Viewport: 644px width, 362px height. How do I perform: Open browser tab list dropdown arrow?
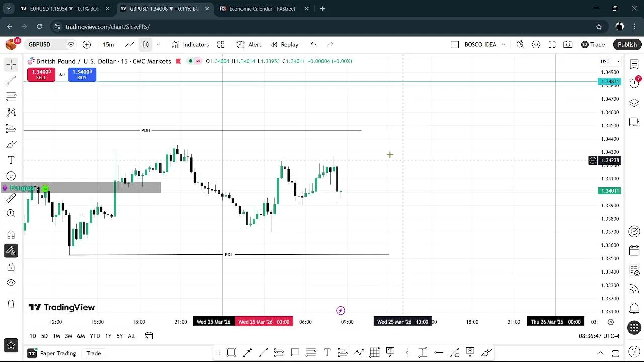pos(9,9)
